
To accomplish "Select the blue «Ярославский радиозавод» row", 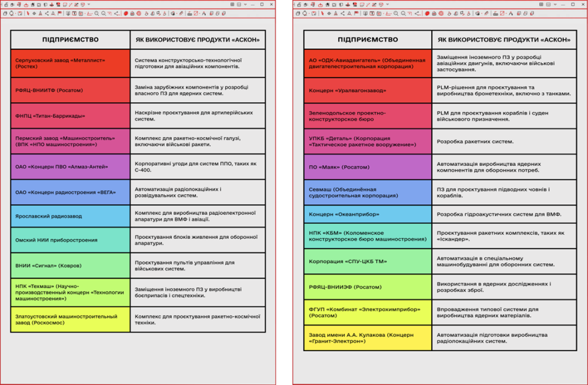I will point(70,216).
